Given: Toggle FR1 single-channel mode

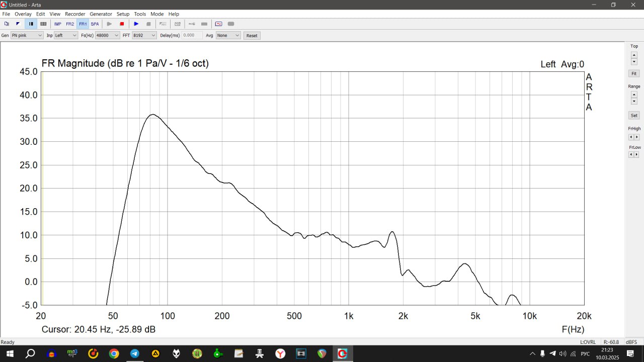Looking at the screenshot, I should click(x=83, y=24).
